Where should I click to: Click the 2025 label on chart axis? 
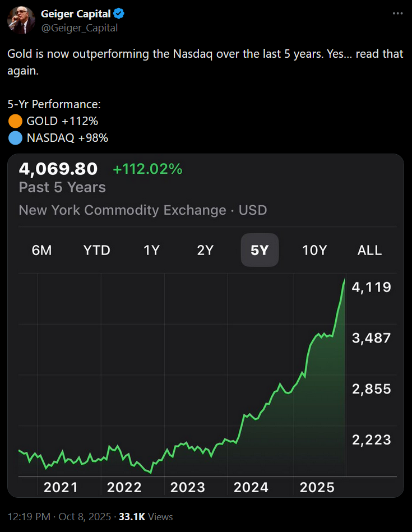[x=314, y=487]
